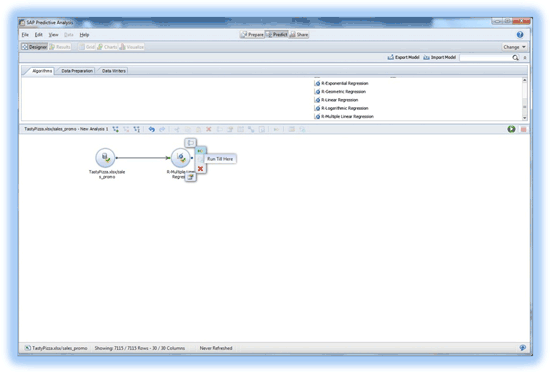Select the Designer view

click(x=34, y=47)
